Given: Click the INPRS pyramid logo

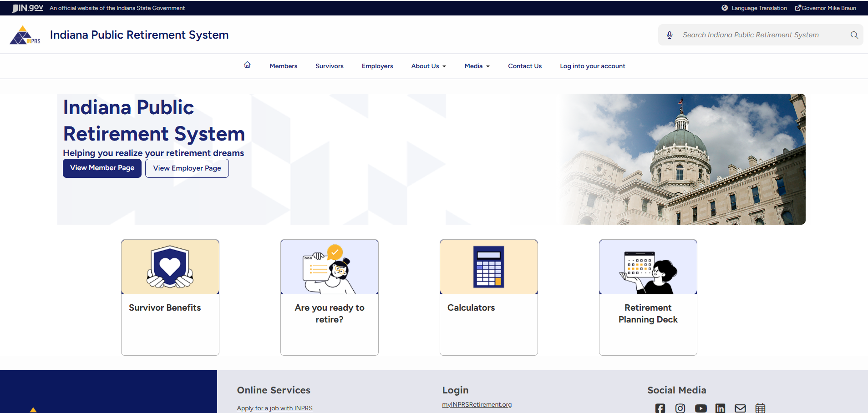Looking at the screenshot, I should pos(25,35).
